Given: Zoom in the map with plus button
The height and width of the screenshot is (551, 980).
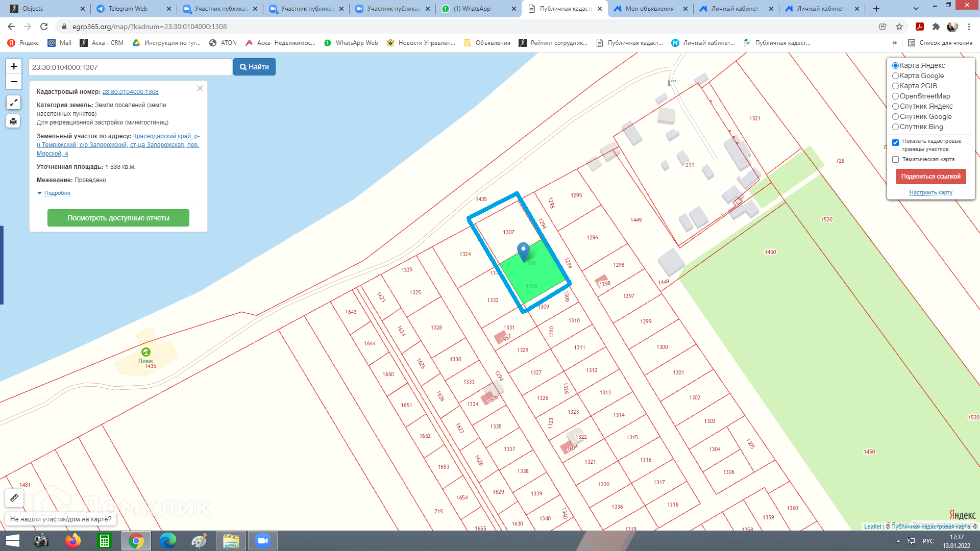Looking at the screenshot, I should [x=14, y=66].
